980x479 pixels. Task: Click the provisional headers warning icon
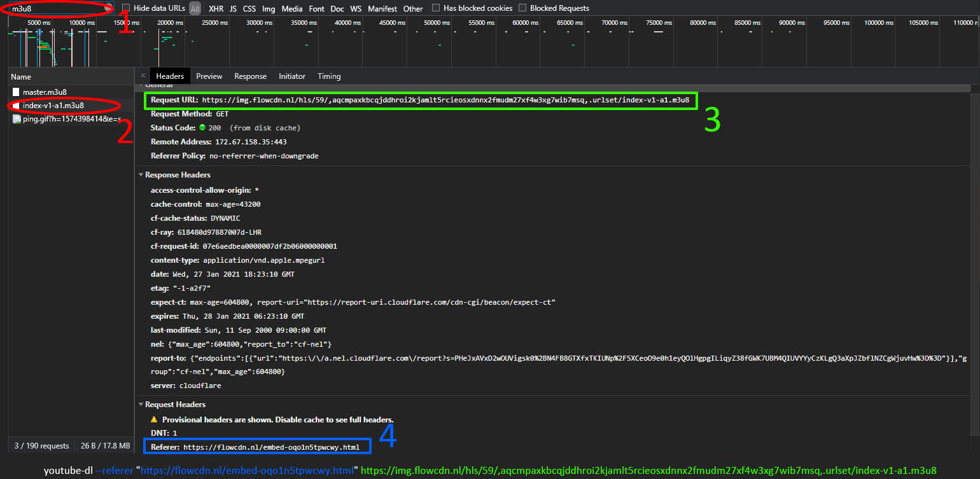[x=154, y=420]
